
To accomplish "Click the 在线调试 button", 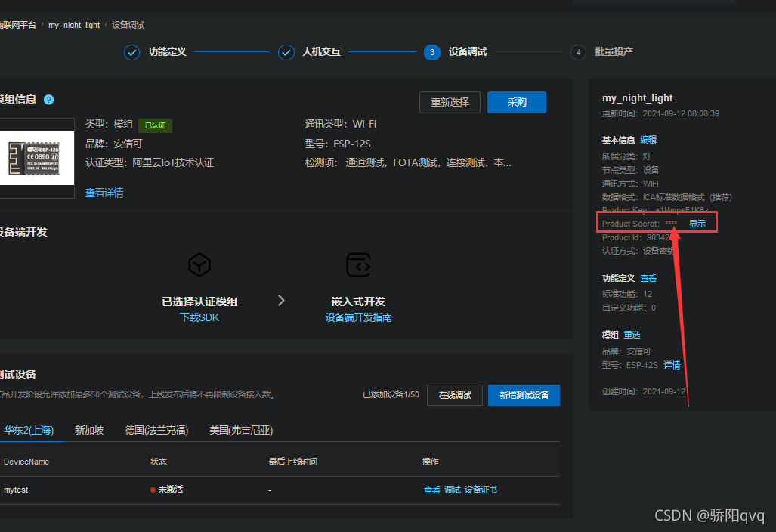I will pos(455,395).
